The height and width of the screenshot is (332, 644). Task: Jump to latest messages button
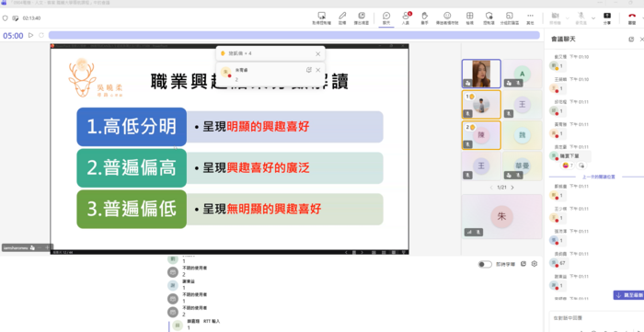pos(628,295)
